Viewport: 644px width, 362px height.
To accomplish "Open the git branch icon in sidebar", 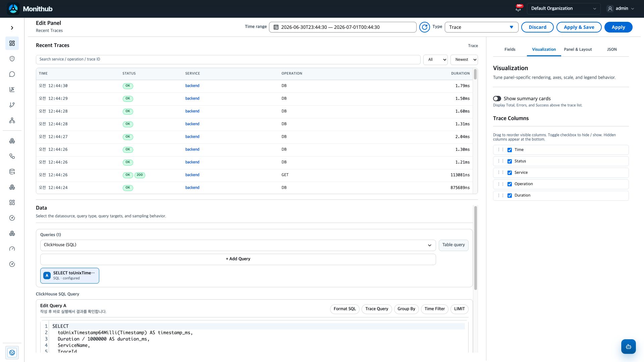I will [12, 105].
